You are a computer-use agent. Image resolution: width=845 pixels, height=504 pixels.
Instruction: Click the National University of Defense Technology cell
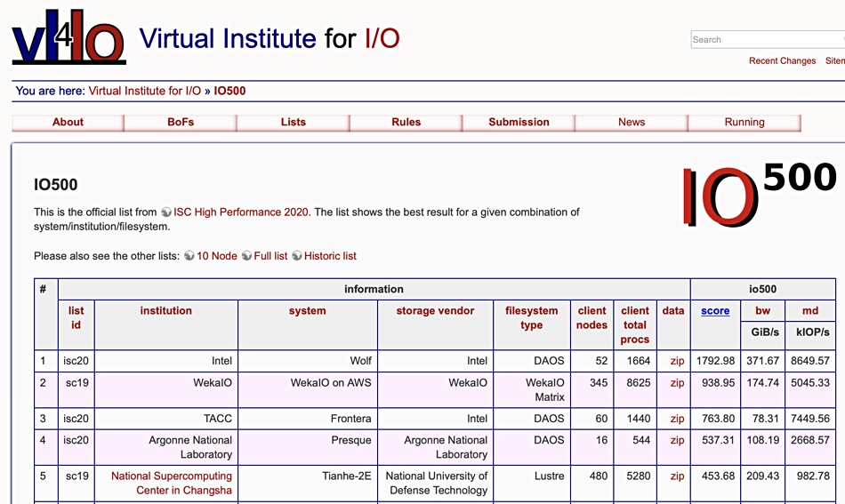pos(437,483)
